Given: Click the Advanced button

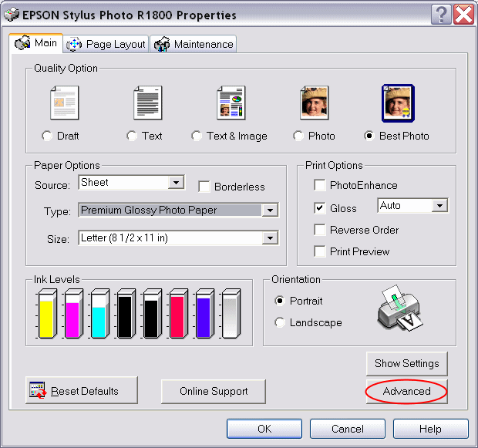Looking at the screenshot, I should [406, 391].
